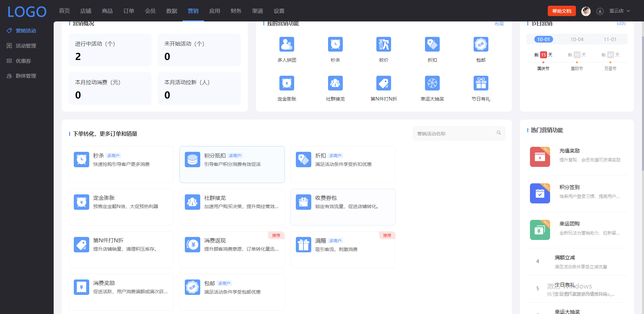Click the 营销活动名称 search field
Screen dimensions: 644x314
pyautogui.click(x=459, y=133)
